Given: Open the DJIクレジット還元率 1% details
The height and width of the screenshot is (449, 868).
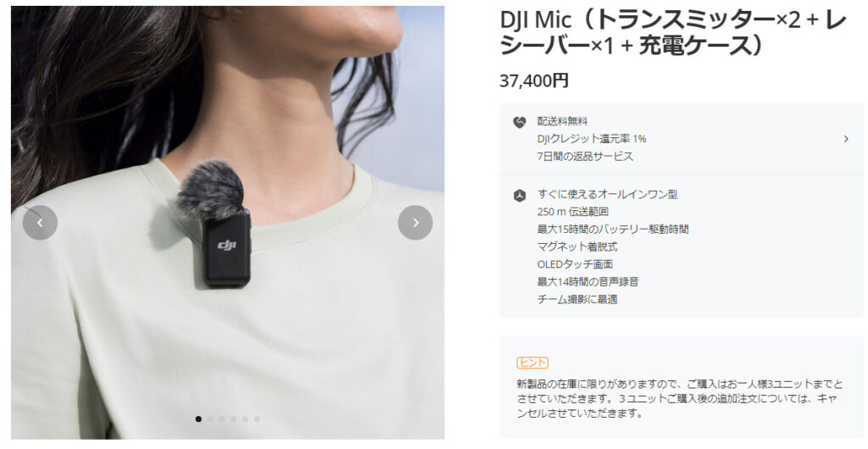Looking at the screenshot, I should (x=592, y=139).
